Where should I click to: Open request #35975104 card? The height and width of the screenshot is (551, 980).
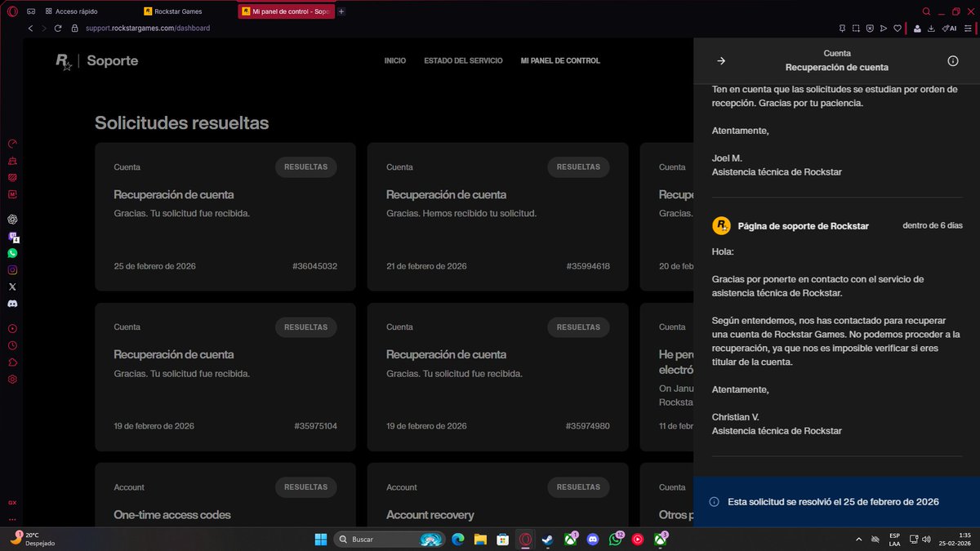(225, 377)
